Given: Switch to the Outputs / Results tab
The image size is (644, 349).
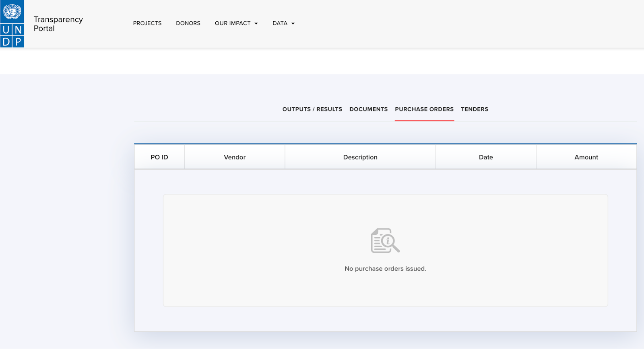Looking at the screenshot, I should click(x=312, y=109).
